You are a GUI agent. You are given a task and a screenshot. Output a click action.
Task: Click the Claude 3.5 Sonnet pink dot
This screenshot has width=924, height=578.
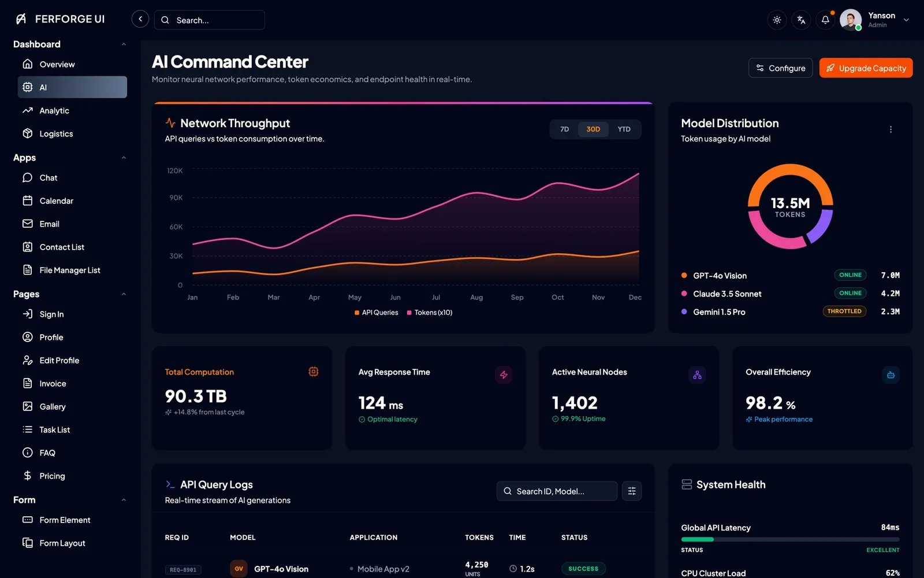[684, 294]
